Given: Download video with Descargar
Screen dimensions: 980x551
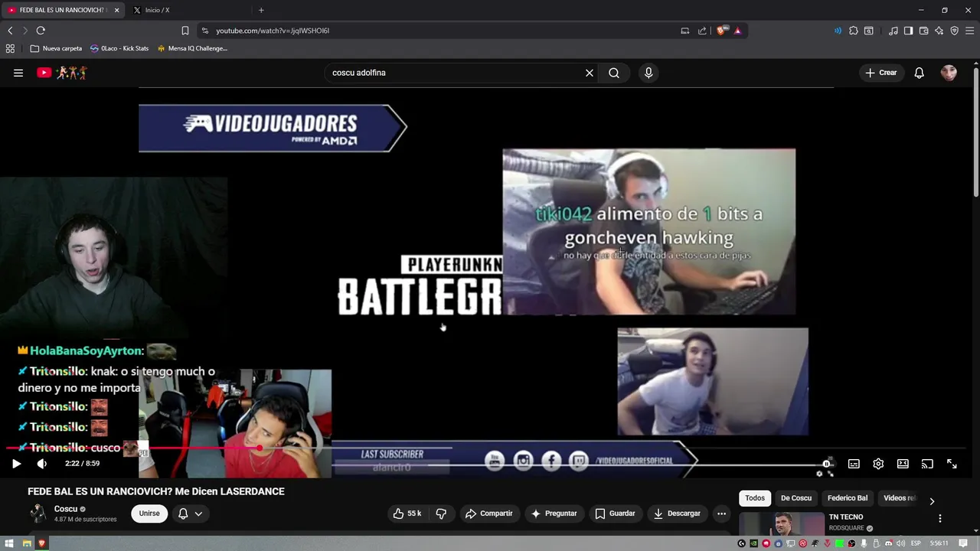Looking at the screenshot, I should (x=677, y=514).
